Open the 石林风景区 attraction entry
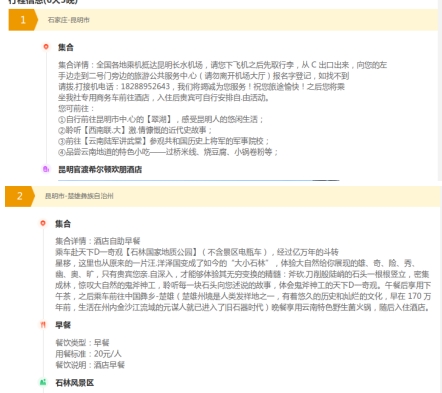 click(75, 383)
